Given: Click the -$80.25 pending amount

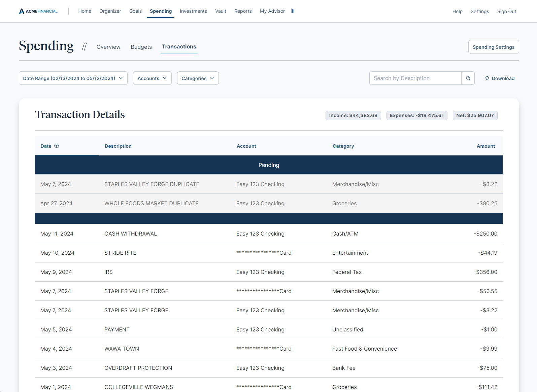Looking at the screenshot, I should pos(487,203).
